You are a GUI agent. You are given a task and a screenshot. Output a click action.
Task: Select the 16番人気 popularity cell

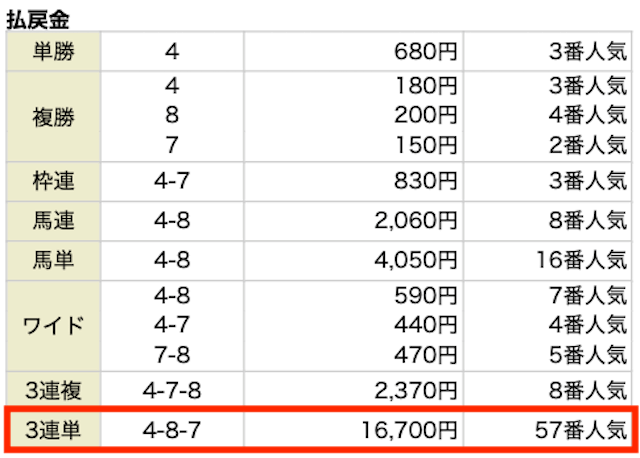(x=582, y=260)
